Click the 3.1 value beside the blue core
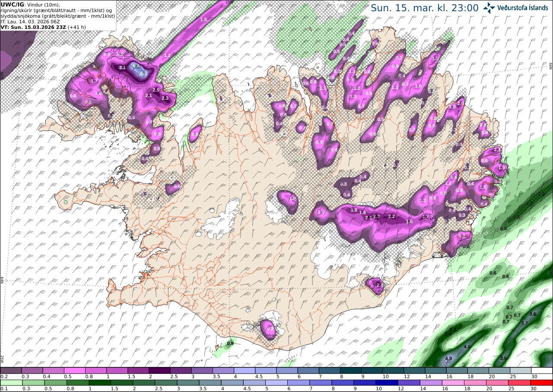This screenshot has height=392, width=553. click(122, 68)
